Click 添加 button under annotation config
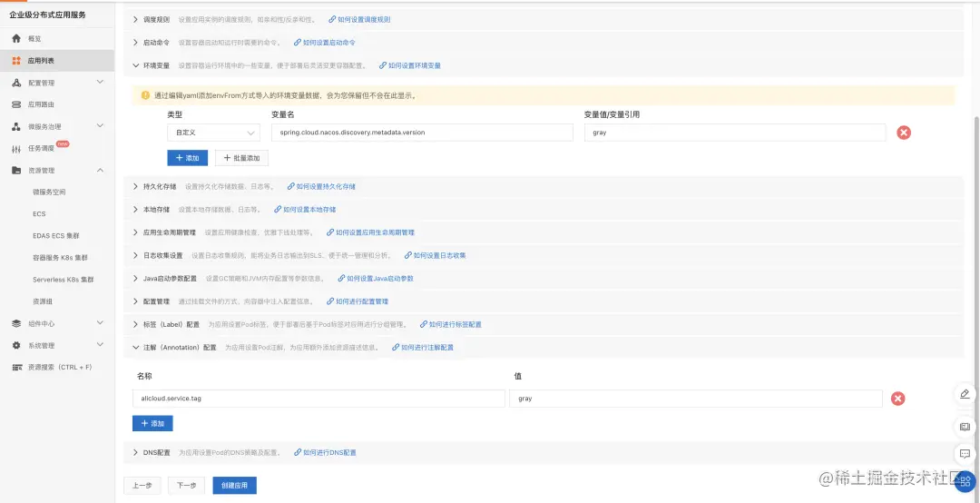Image resolution: width=980 pixels, height=503 pixels. (x=152, y=423)
